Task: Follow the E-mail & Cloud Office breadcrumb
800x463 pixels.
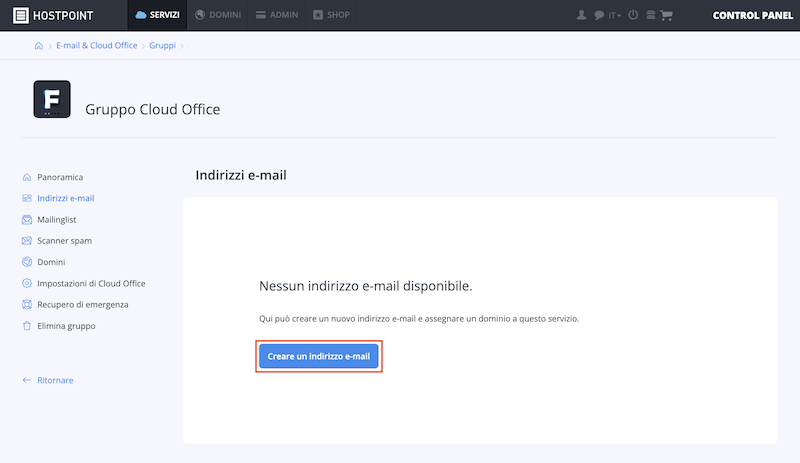Action: 96,45
